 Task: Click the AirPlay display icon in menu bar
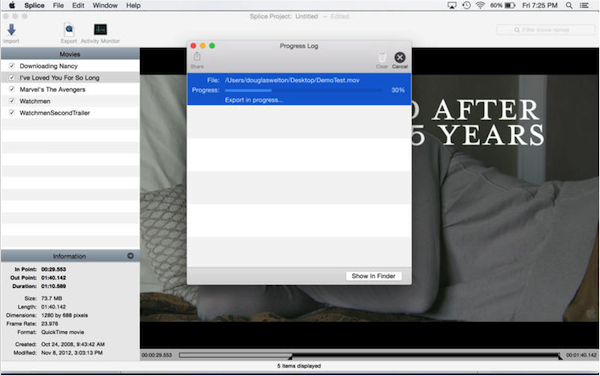tap(452, 5)
